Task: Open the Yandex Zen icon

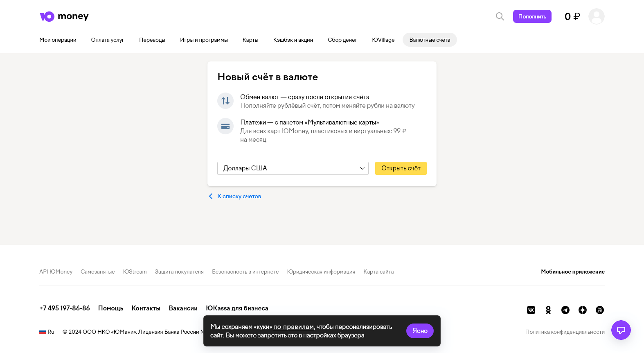Action: 583,310
